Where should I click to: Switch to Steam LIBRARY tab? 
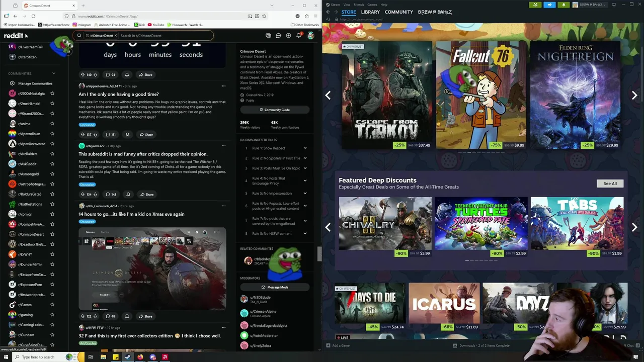coord(370,12)
